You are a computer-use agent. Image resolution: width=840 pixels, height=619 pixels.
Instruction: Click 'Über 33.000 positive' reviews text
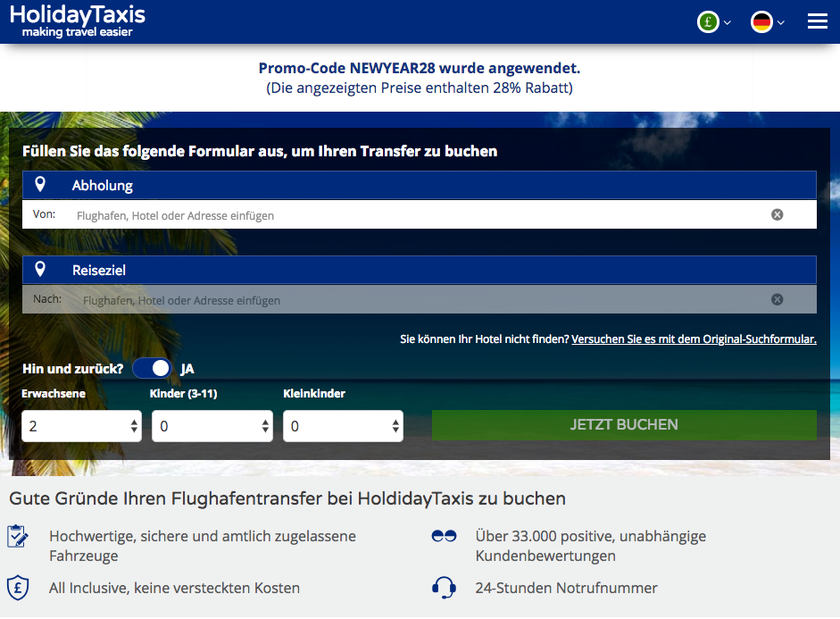pyautogui.click(x=590, y=546)
